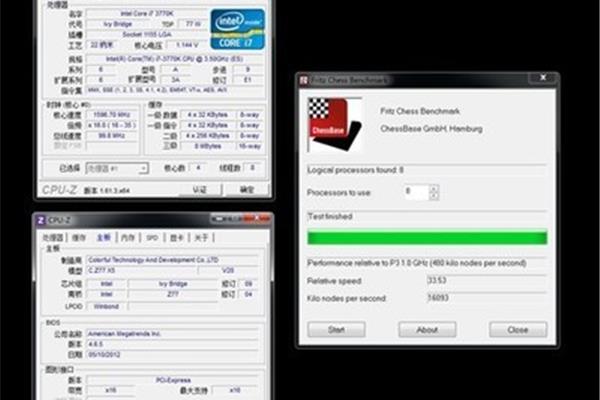Select the 主板 tab in CPU-Z

(103, 238)
